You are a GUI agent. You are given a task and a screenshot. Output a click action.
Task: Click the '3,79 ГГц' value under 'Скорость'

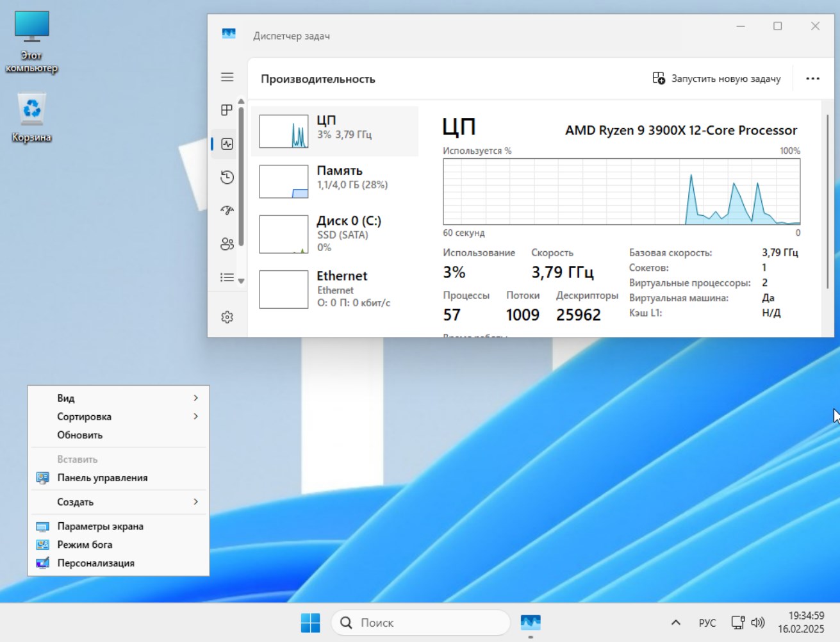[x=563, y=272]
